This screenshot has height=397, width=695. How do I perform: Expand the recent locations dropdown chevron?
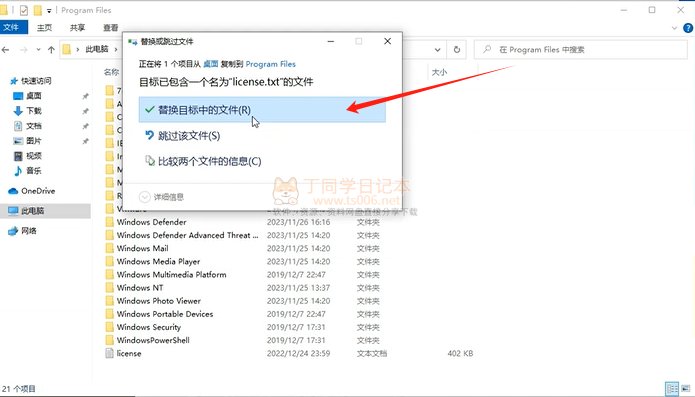click(x=39, y=50)
